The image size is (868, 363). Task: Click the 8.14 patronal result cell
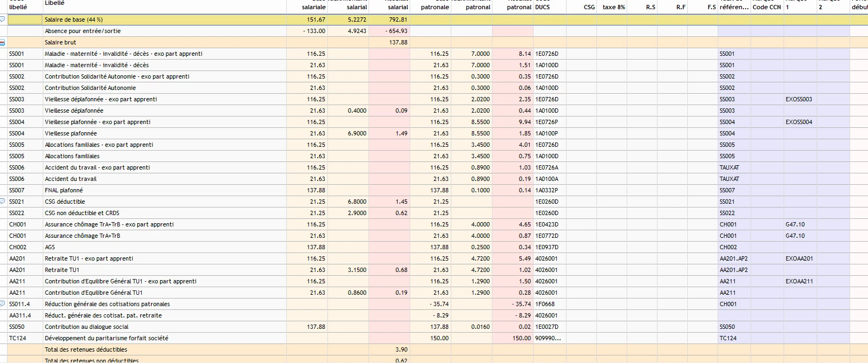pos(512,54)
